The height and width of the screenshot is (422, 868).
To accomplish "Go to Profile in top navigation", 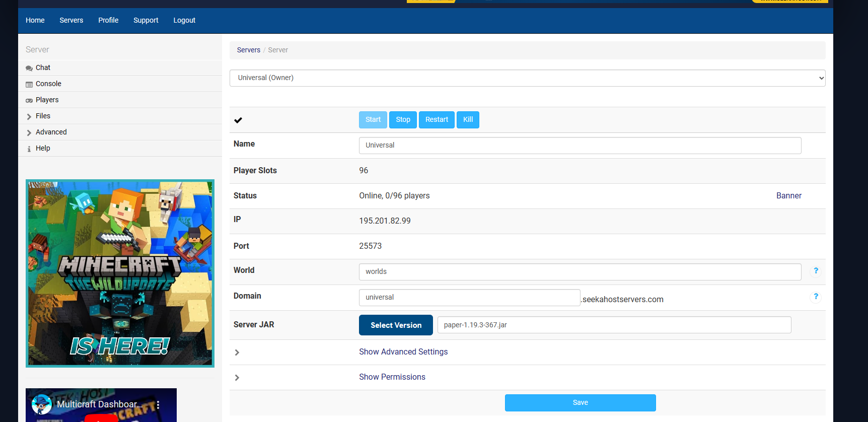I will tap(108, 21).
